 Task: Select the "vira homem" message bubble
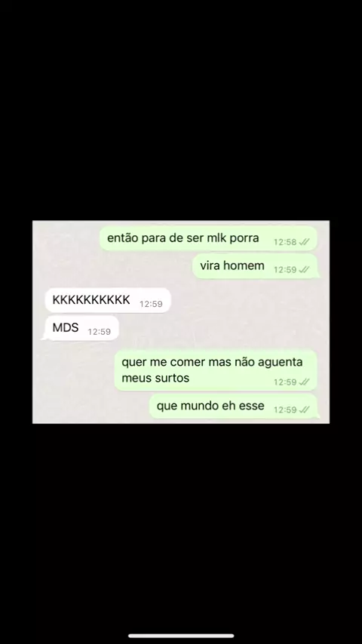[x=256, y=266]
